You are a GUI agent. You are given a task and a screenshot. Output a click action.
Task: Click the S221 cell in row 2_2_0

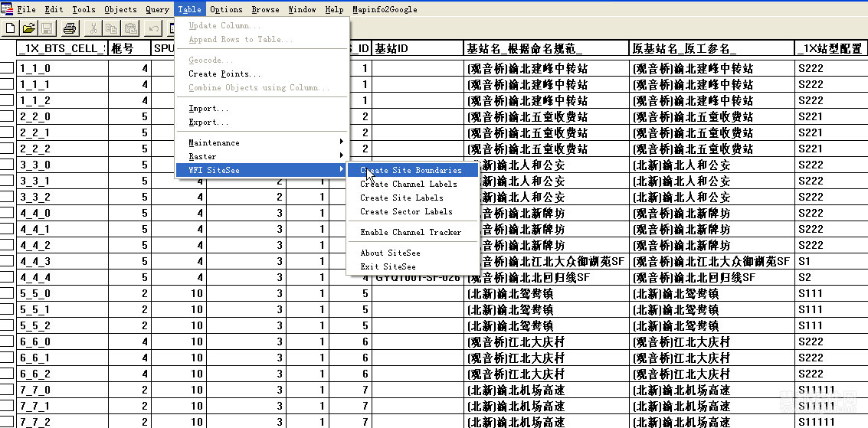[x=831, y=116]
